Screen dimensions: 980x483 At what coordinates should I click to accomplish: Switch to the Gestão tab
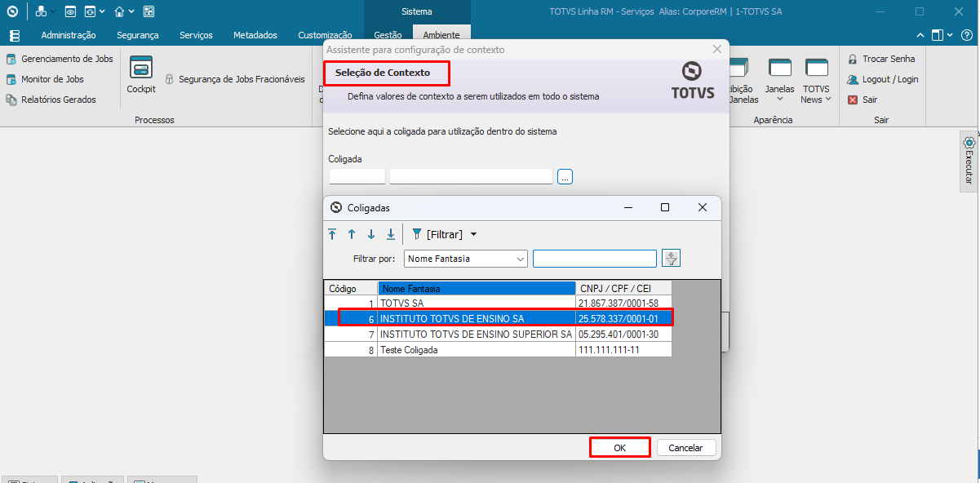(388, 35)
